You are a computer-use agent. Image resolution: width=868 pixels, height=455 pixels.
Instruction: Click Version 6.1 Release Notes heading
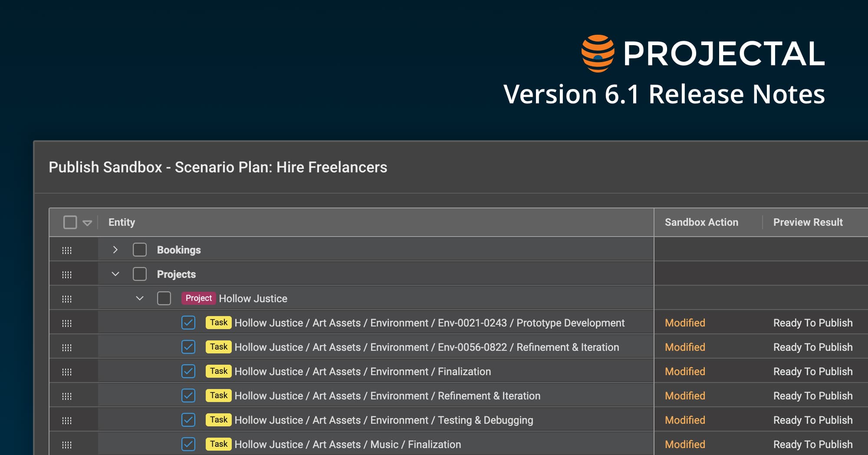coord(664,94)
